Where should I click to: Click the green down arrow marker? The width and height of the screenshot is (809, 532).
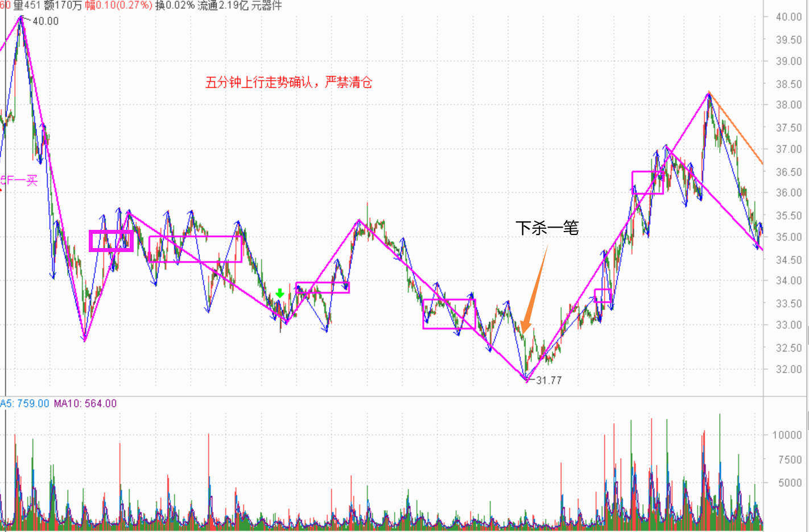tap(279, 294)
